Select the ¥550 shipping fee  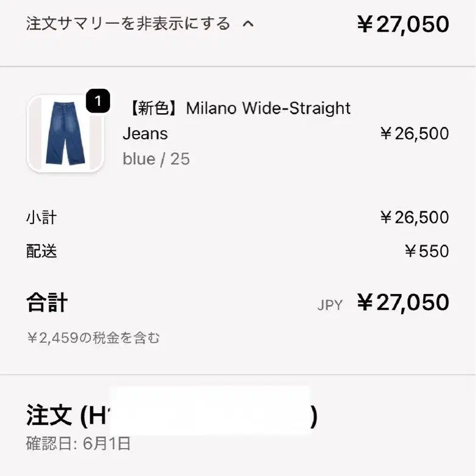tap(426, 251)
